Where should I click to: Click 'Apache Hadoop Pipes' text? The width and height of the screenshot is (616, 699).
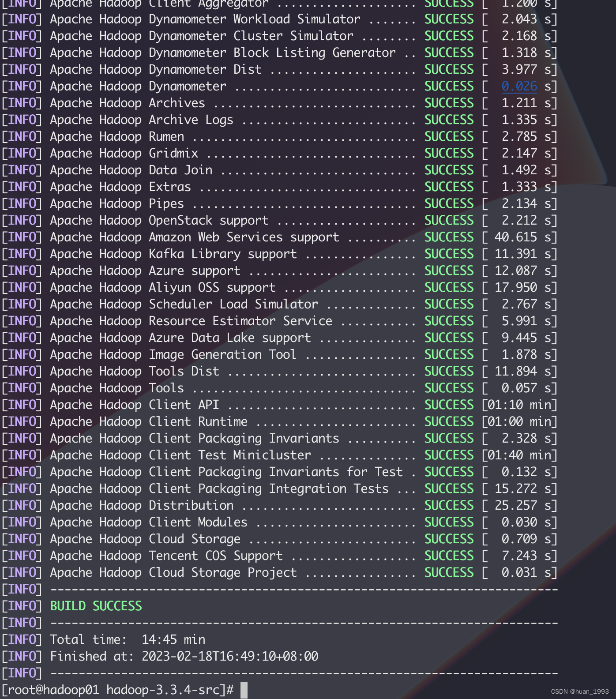click(117, 203)
